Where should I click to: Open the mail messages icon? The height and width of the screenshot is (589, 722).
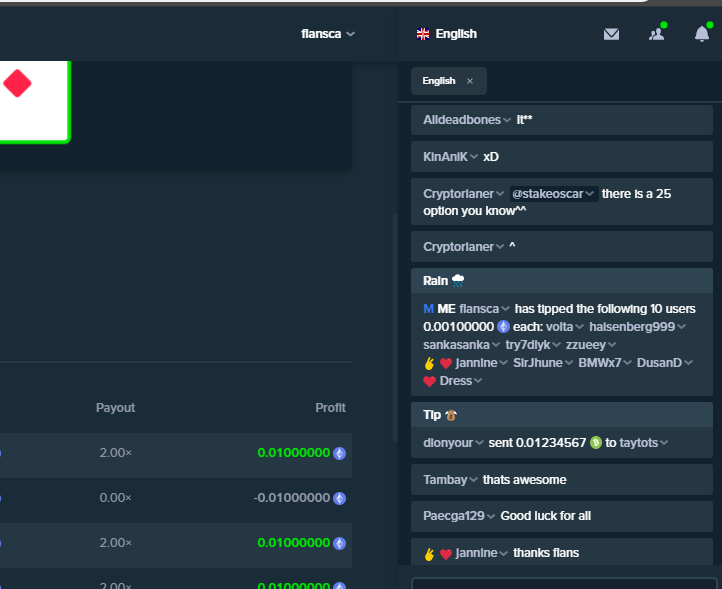611,34
